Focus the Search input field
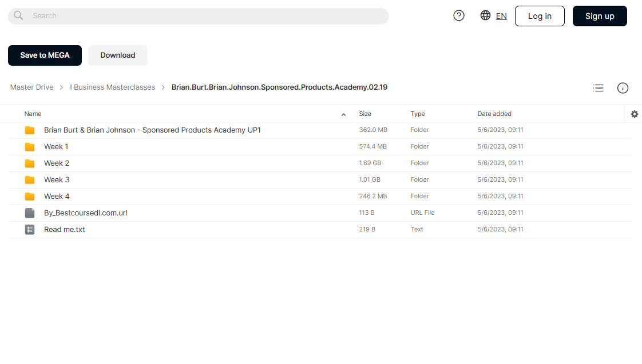642x364 pixels. (x=198, y=16)
